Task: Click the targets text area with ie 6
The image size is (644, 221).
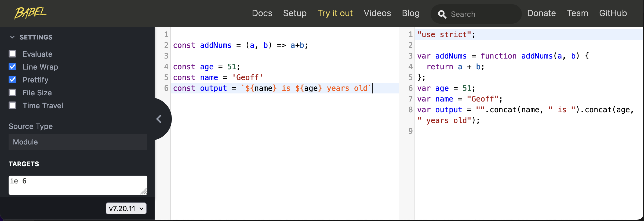Action: tap(78, 185)
